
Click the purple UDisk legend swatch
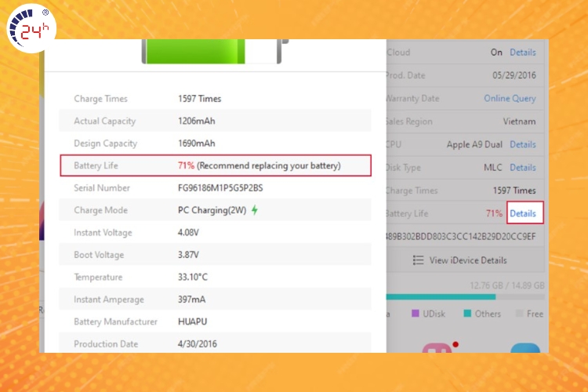click(x=416, y=314)
